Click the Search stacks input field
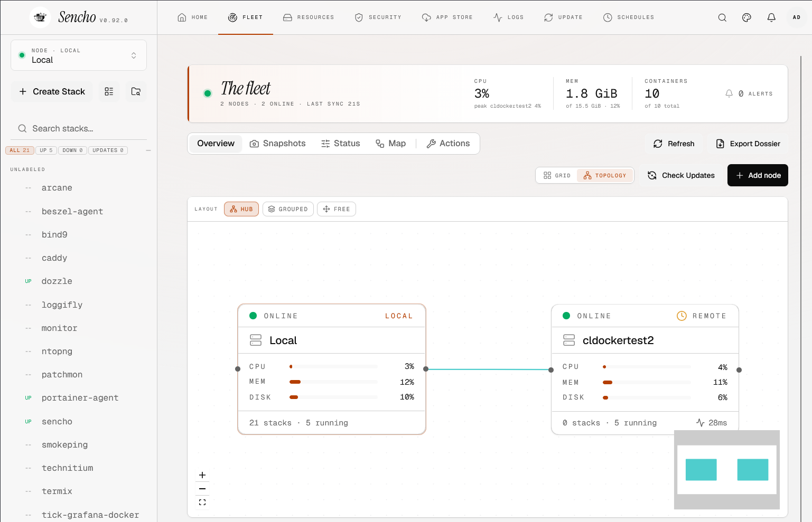 tap(79, 128)
